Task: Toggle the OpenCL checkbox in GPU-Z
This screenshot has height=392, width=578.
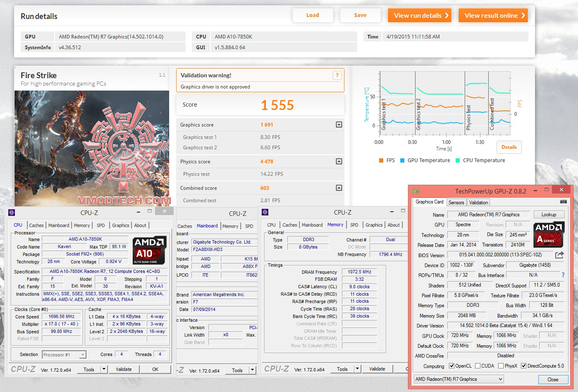Action: pyautogui.click(x=452, y=366)
